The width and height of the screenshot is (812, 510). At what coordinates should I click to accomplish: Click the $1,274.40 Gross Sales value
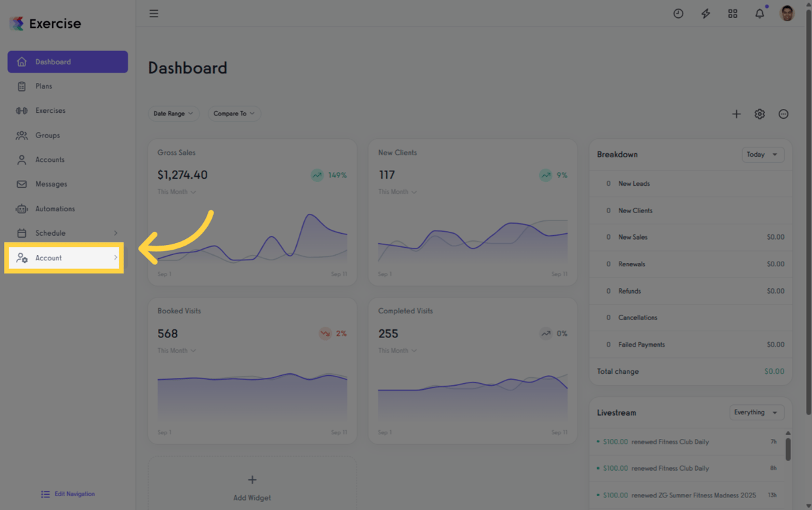[x=183, y=175]
